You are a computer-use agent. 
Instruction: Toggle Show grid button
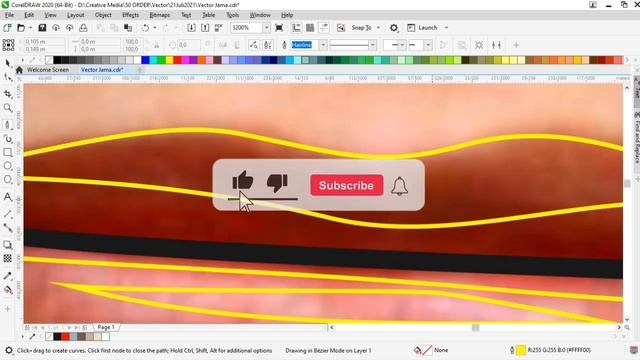coord(310,28)
